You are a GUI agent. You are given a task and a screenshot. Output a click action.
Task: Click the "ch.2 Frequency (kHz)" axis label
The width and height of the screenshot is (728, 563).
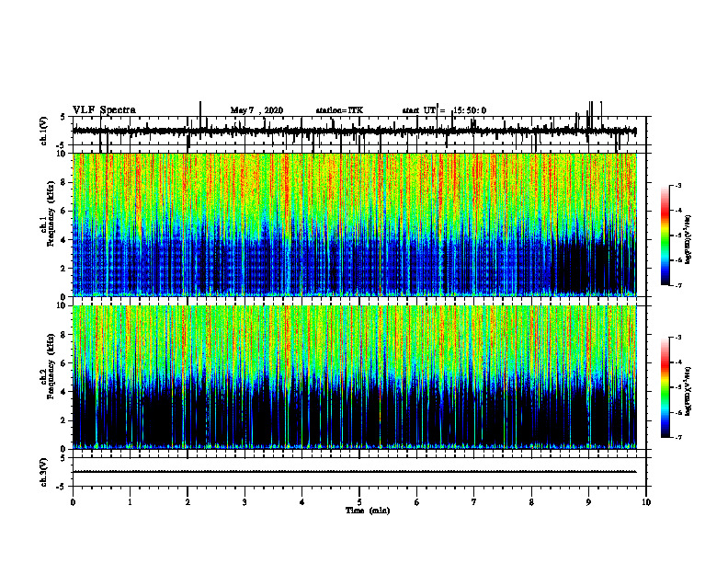[48, 366]
